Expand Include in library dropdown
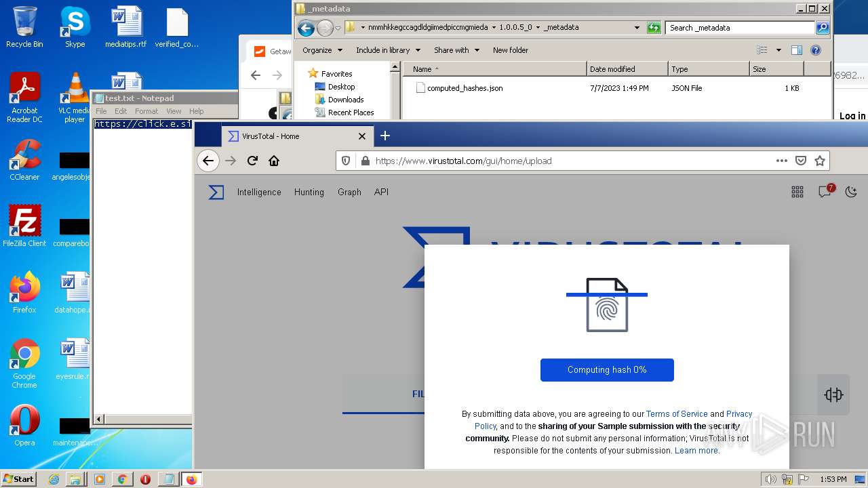Screen dimensions: 868x488 point(389,50)
